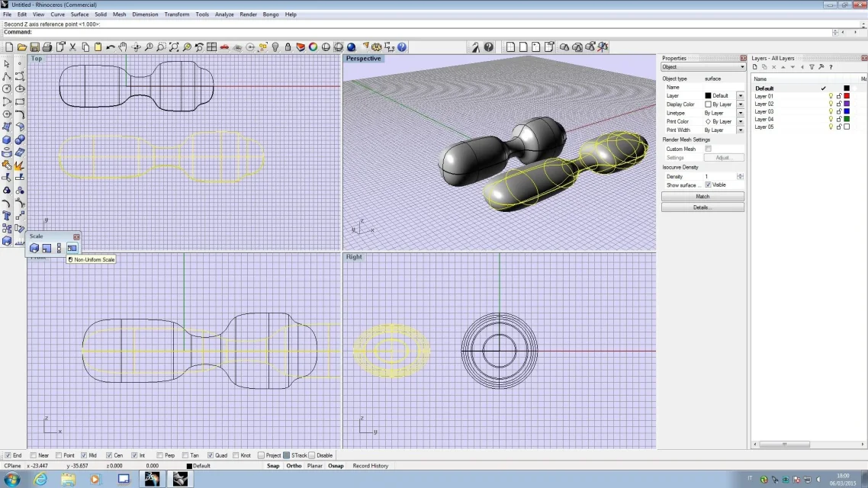Viewport: 868px width, 488px height.
Task: Click the light bulb Hide icon
Action: click(x=275, y=47)
